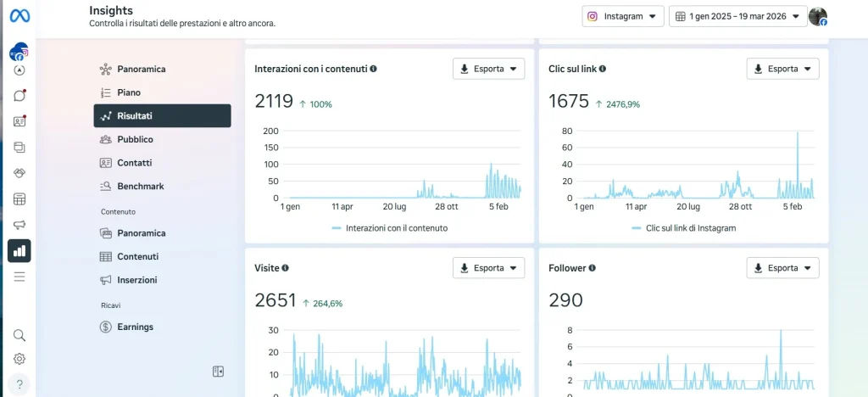
Task: Click info icon next to Clic sul link
Action: tap(603, 69)
